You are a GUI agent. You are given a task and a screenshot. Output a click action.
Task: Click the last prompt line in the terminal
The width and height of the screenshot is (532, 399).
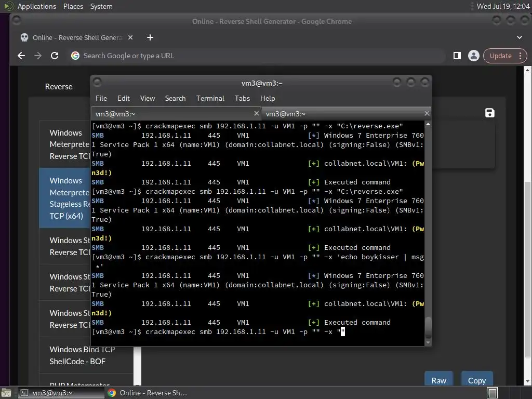(x=218, y=332)
